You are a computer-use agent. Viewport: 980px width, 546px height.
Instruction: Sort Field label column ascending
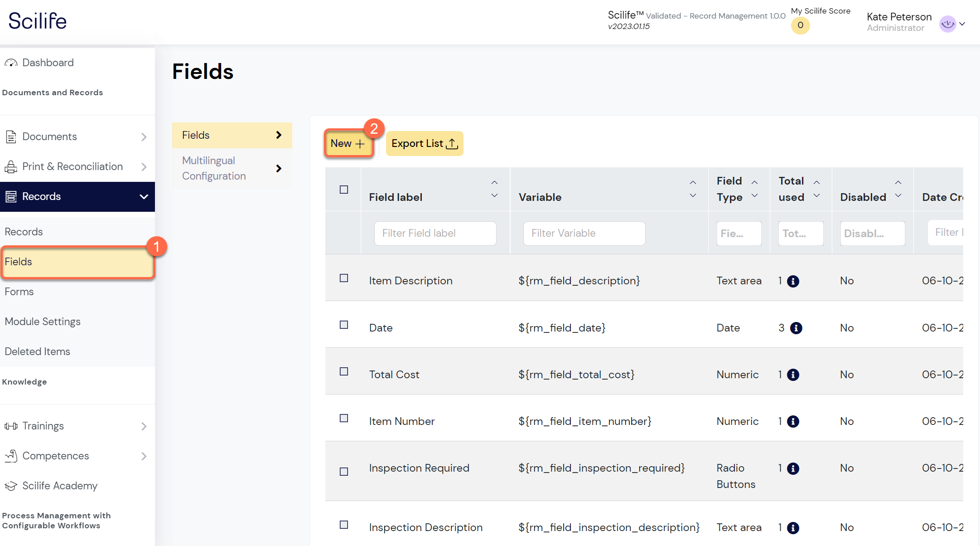click(494, 182)
